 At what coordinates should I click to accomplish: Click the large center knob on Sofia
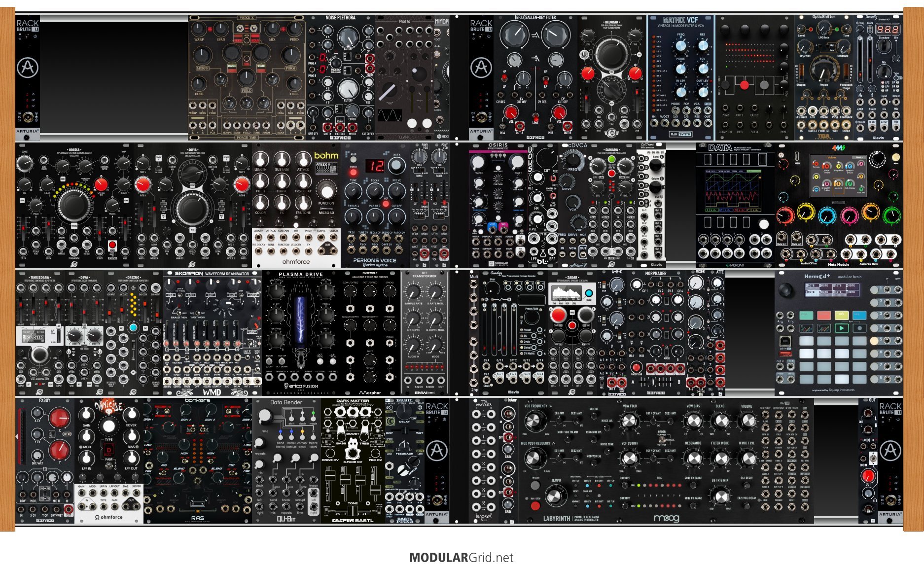[192, 209]
